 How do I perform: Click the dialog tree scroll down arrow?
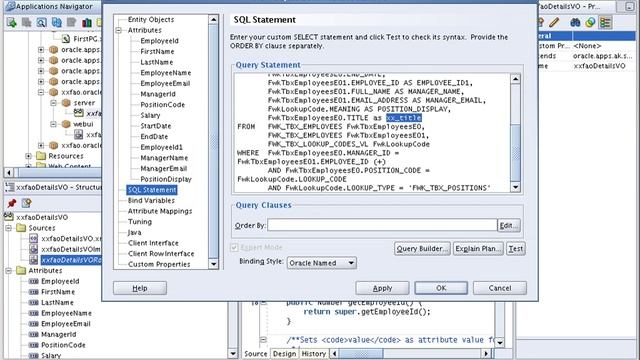tap(213, 264)
